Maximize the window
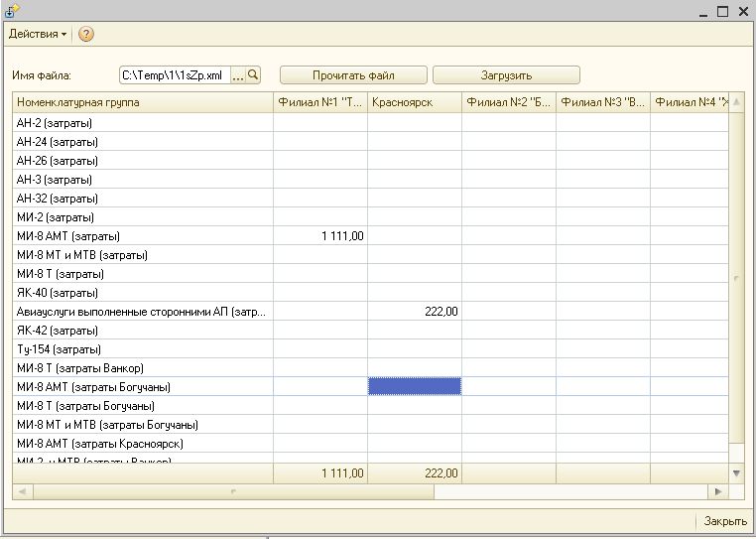 point(722,11)
